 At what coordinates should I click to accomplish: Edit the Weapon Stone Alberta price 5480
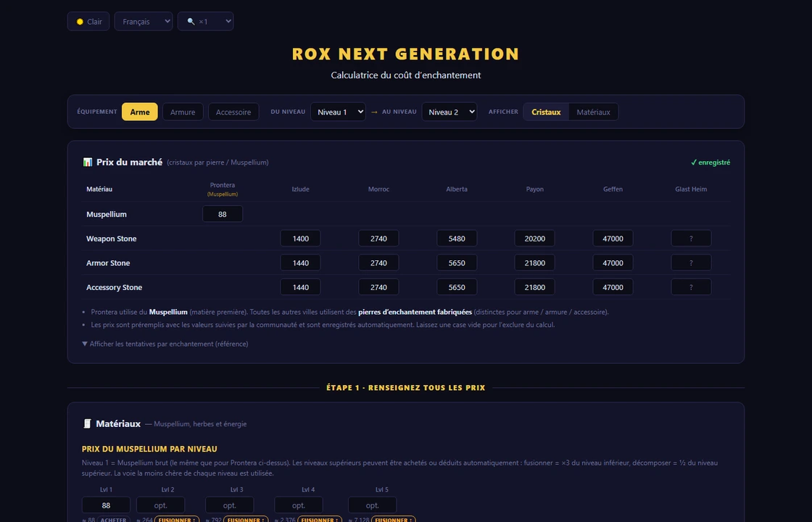457,239
